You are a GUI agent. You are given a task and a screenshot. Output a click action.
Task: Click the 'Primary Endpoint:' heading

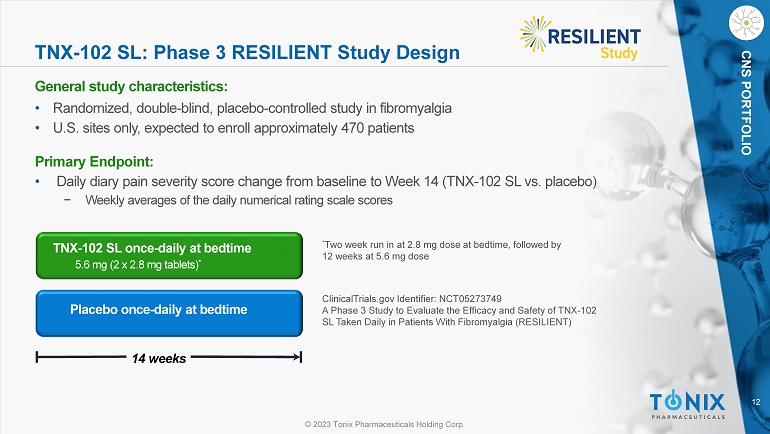(94, 162)
